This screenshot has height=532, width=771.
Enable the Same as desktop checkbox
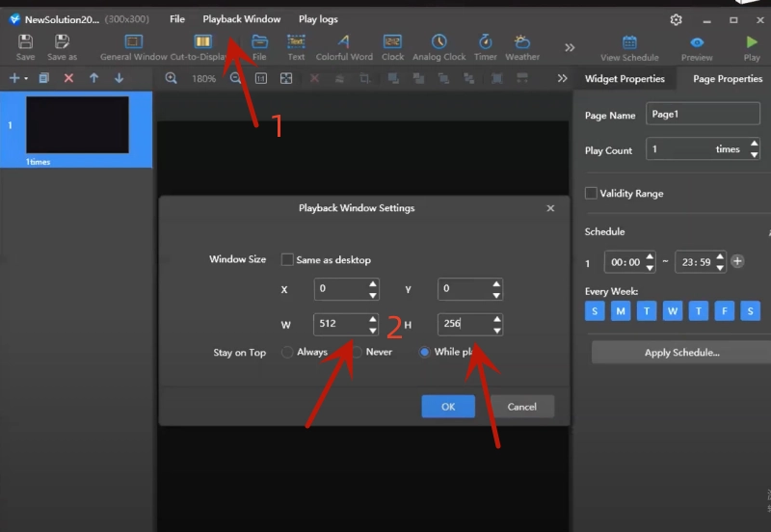point(287,259)
